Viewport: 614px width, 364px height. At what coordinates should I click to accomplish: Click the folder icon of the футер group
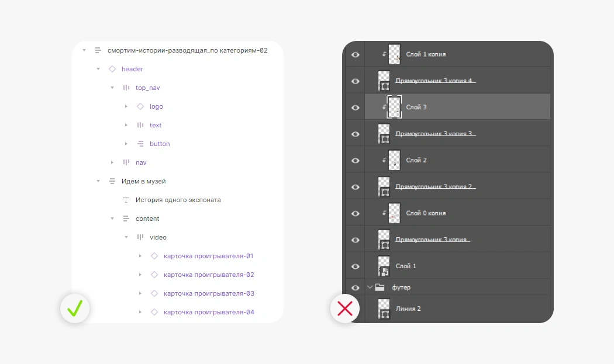coord(380,287)
